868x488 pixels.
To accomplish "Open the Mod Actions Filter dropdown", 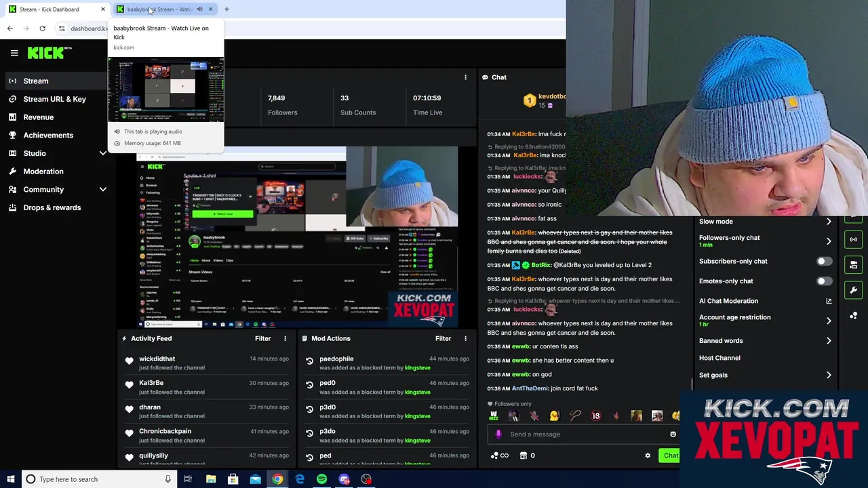I will [x=443, y=338].
